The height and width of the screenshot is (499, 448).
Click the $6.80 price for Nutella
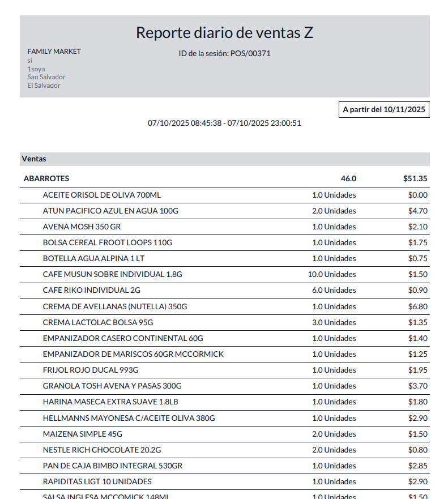[417, 306]
